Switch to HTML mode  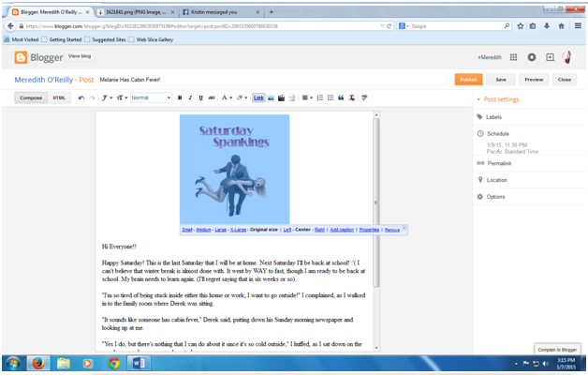click(x=59, y=98)
